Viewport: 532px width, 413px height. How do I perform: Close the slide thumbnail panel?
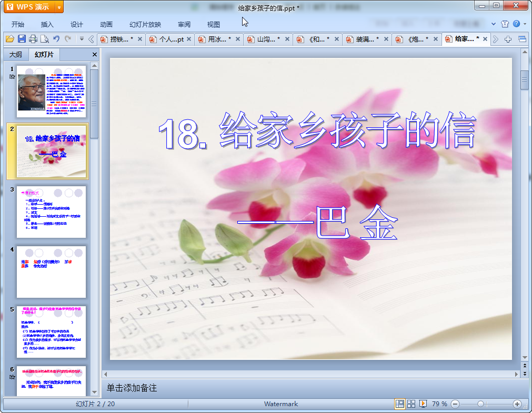tap(95, 54)
